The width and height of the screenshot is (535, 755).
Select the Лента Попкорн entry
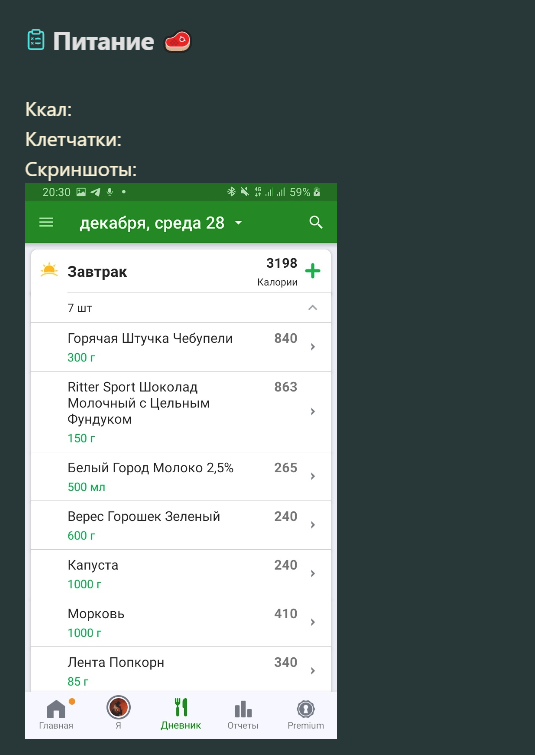tap(181, 671)
